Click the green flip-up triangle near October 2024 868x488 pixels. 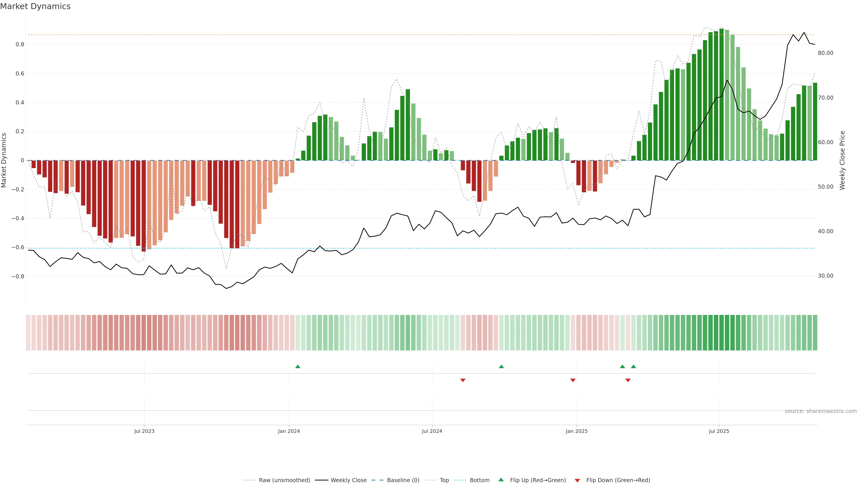pyautogui.click(x=501, y=366)
